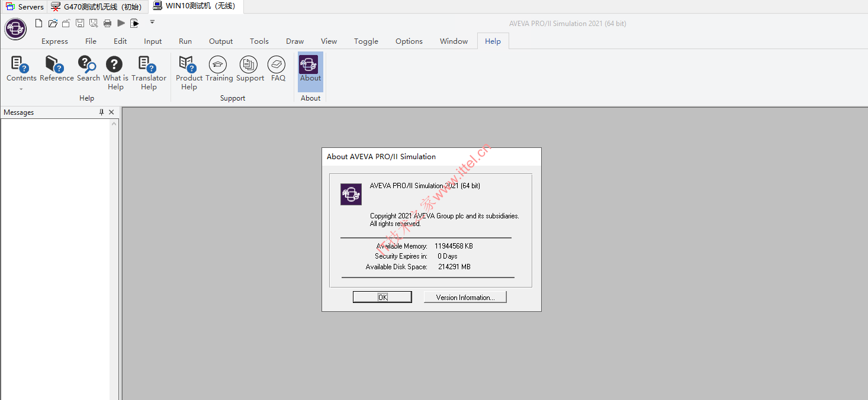The width and height of the screenshot is (868, 400).
Task: Switch to the Input ribbon tab
Action: click(x=153, y=41)
